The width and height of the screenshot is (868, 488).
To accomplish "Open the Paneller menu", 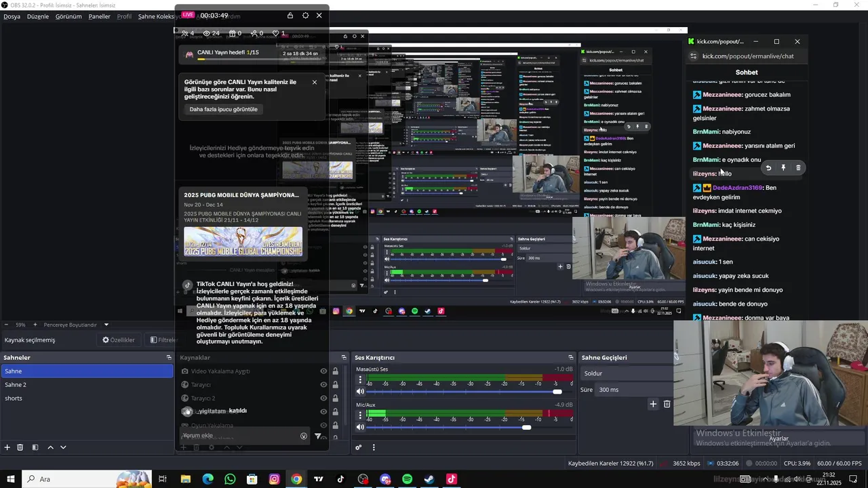I will [100, 16].
